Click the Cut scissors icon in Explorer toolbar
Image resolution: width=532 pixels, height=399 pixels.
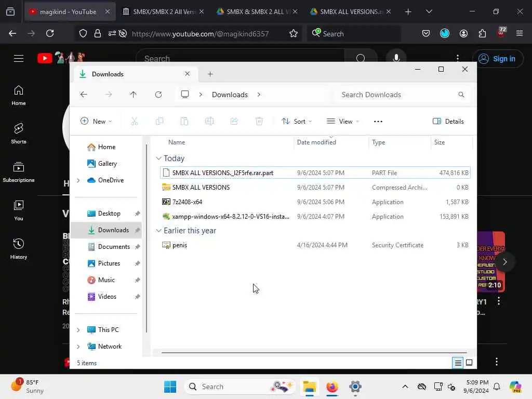coord(135,121)
